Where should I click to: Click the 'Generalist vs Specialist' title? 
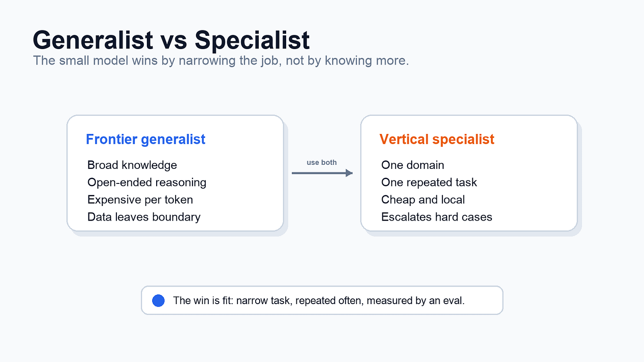click(171, 40)
